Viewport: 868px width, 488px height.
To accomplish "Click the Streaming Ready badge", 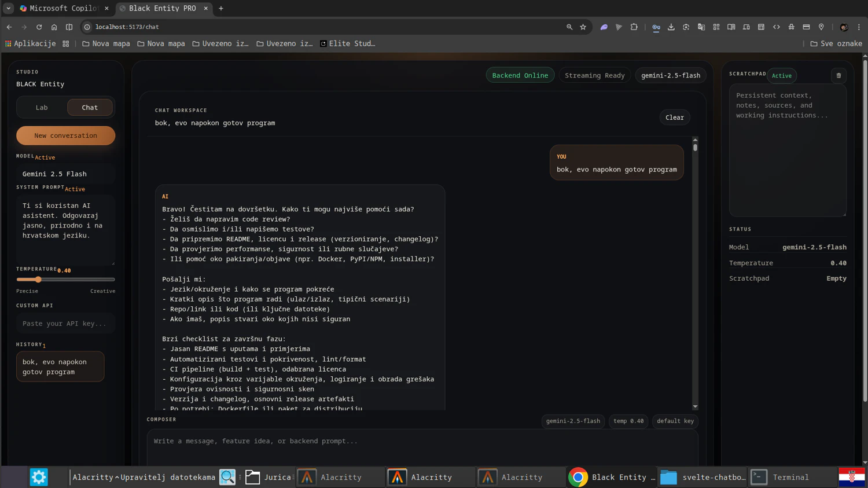I will (594, 75).
